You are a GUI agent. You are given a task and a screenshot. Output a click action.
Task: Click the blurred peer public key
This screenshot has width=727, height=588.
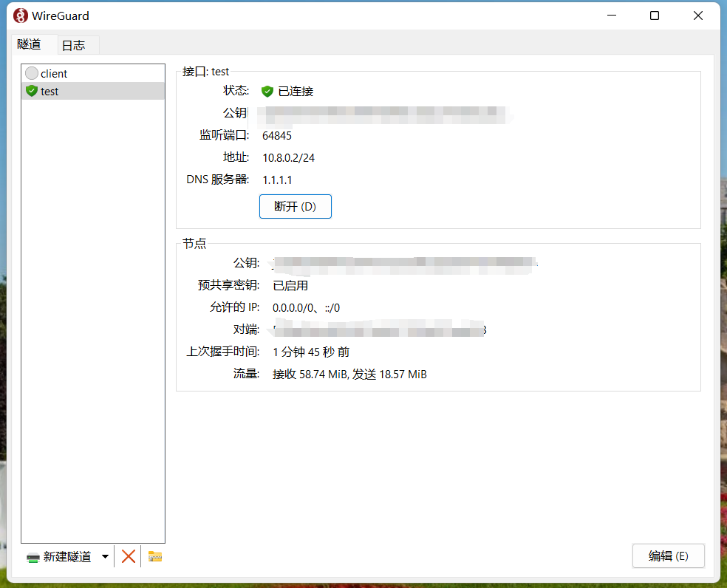coord(403,264)
